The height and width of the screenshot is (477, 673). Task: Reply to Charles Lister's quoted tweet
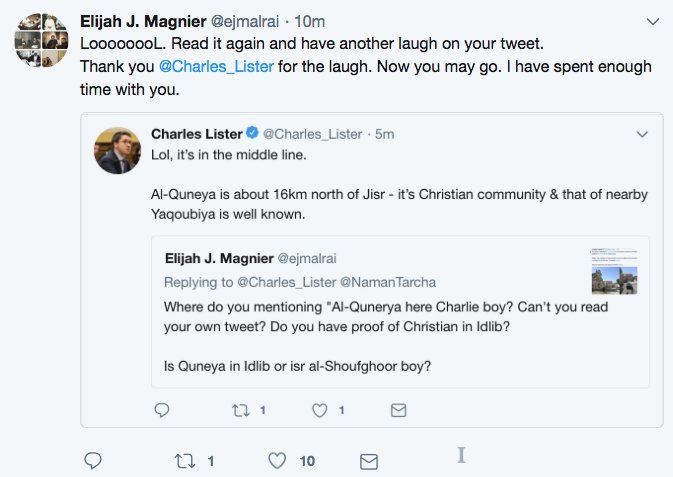coord(162,410)
